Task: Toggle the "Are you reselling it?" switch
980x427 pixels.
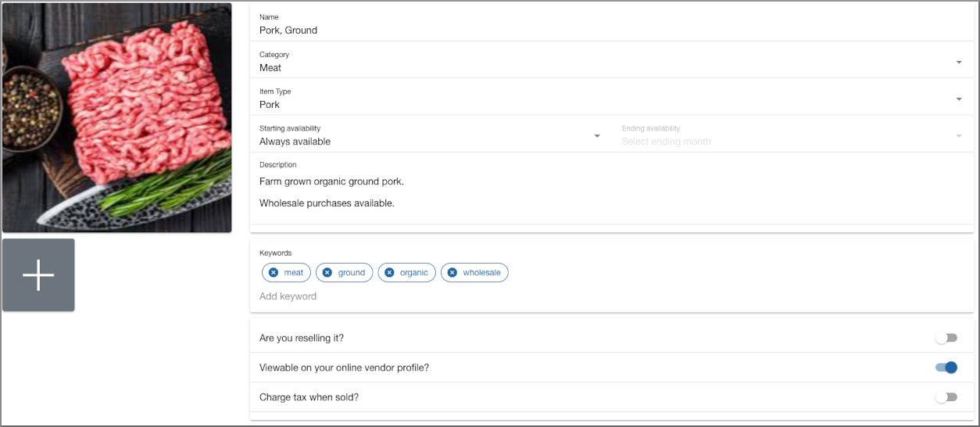Action: pos(946,338)
